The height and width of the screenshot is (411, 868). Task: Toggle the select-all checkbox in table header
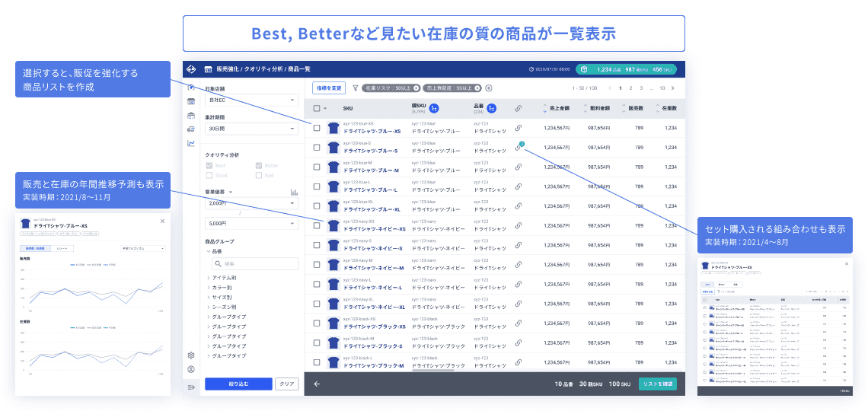click(317, 108)
